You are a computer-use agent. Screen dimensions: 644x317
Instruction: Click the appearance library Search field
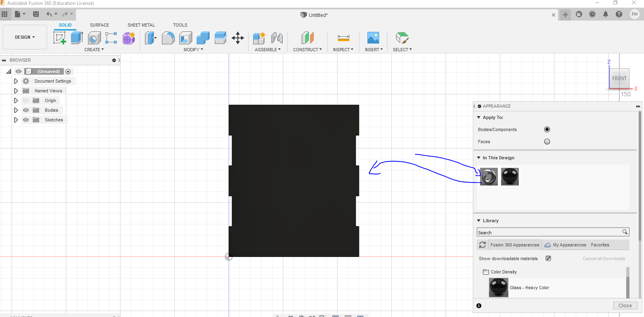click(549, 232)
